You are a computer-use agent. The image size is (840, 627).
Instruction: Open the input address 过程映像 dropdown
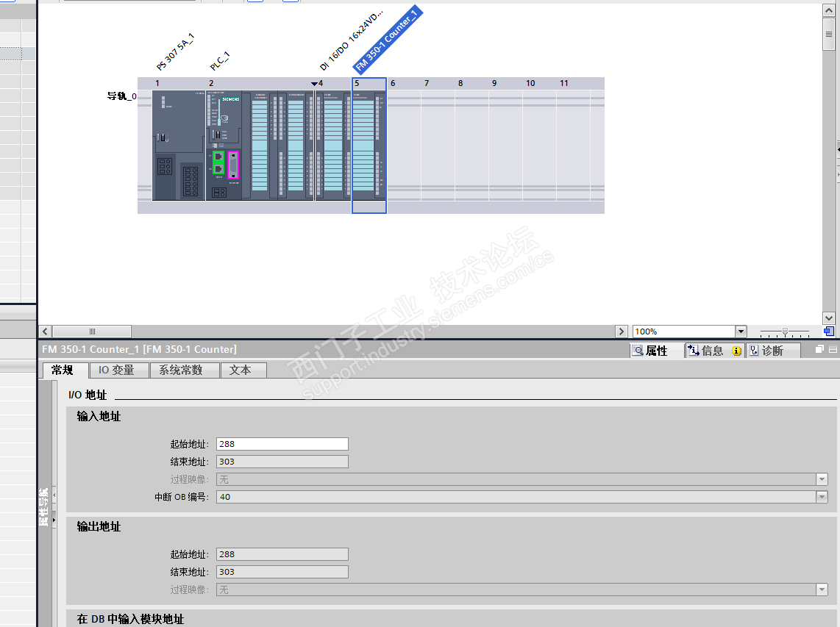(x=822, y=479)
